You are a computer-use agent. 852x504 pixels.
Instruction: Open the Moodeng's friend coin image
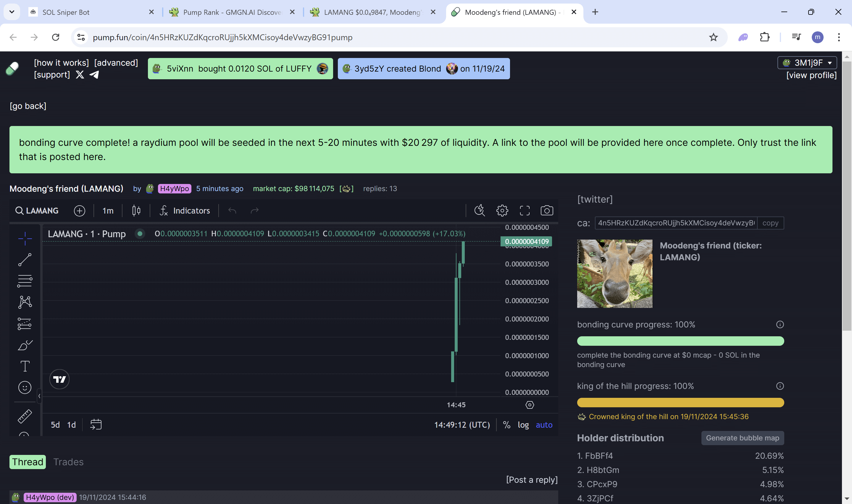coord(615,274)
